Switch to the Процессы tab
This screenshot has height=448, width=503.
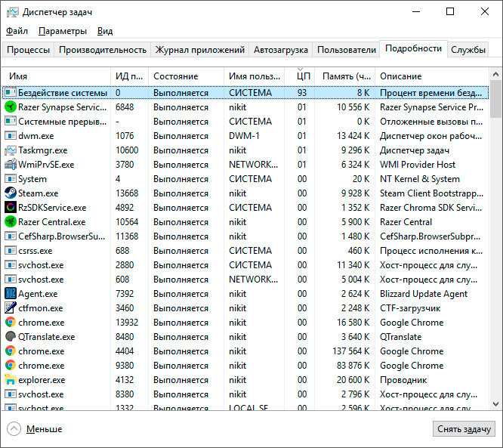point(28,50)
